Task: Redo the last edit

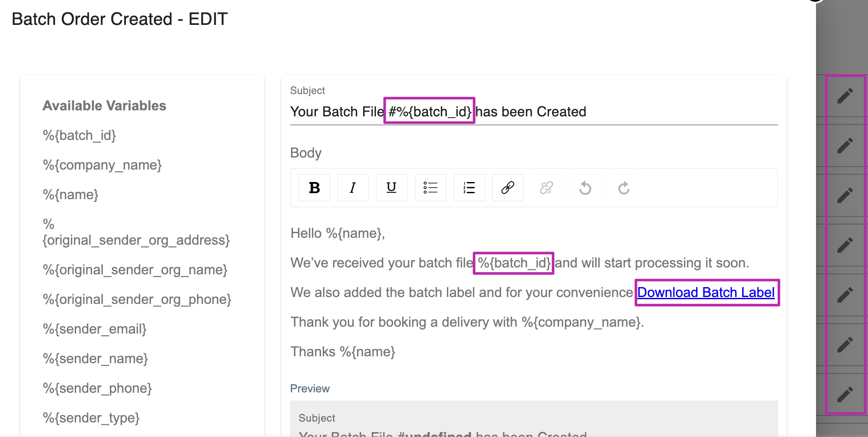Action: 624,188
